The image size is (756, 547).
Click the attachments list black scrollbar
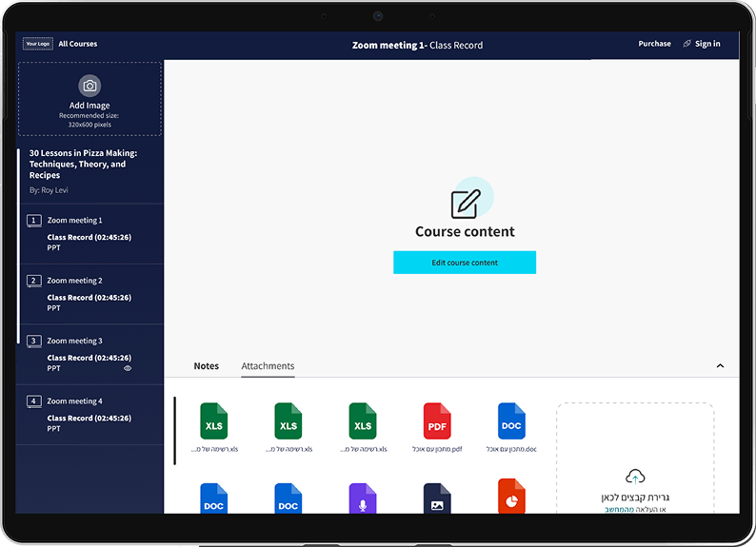174,431
